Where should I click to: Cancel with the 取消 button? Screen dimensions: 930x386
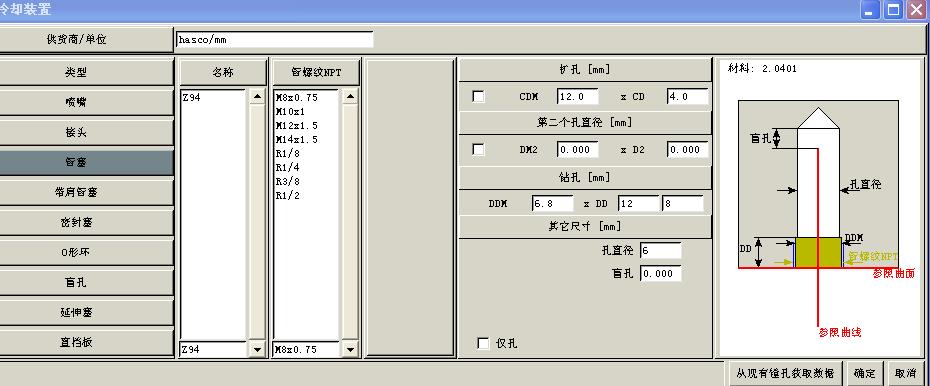tap(906, 373)
